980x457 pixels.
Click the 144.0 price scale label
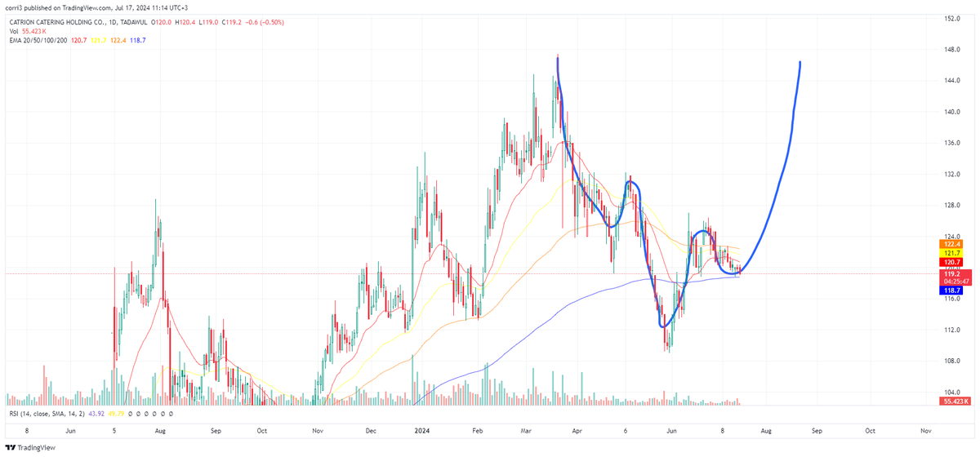[x=953, y=81]
